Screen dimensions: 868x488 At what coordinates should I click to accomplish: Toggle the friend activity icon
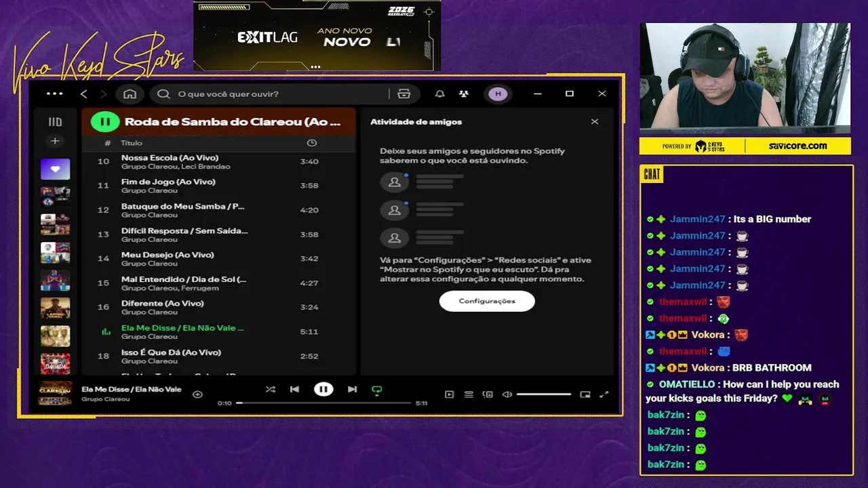(463, 94)
